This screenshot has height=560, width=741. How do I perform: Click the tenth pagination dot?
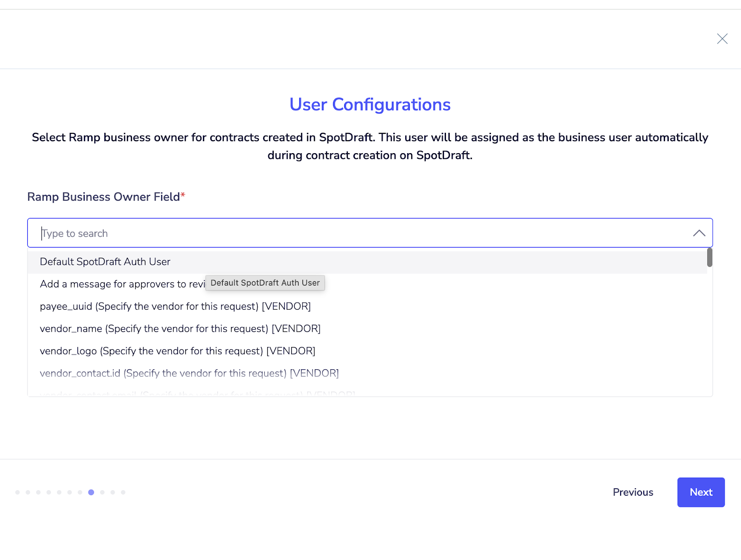click(113, 492)
